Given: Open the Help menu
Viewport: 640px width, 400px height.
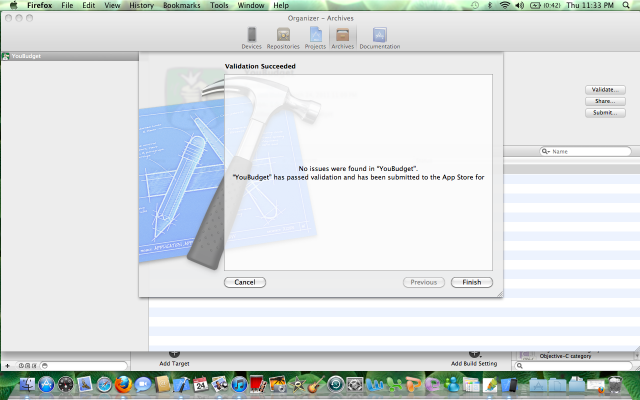Looking at the screenshot, I should tap(281, 5).
